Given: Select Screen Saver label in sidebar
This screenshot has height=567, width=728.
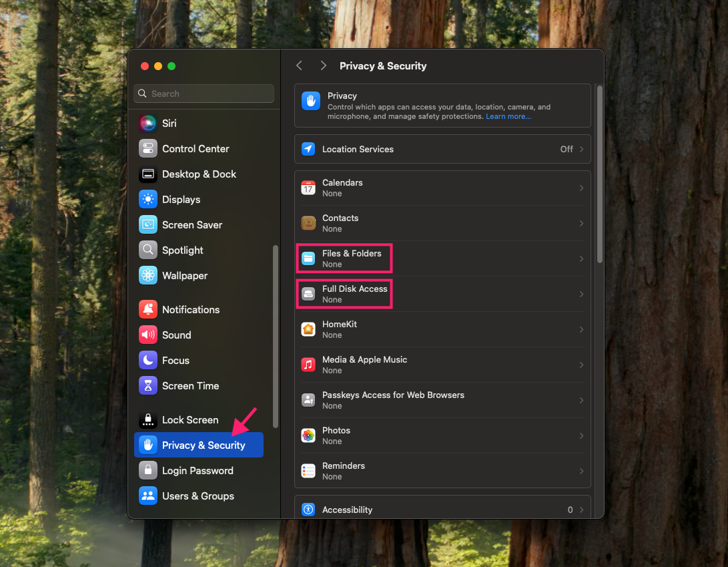Looking at the screenshot, I should pyautogui.click(x=192, y=224).
